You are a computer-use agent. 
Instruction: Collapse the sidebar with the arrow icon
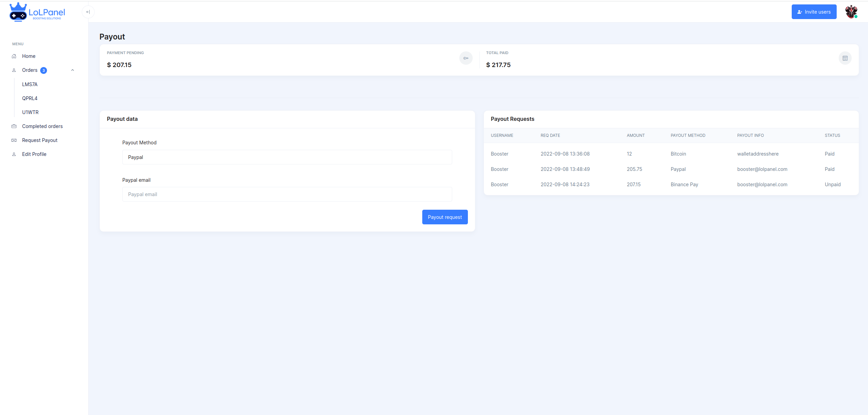88,12
